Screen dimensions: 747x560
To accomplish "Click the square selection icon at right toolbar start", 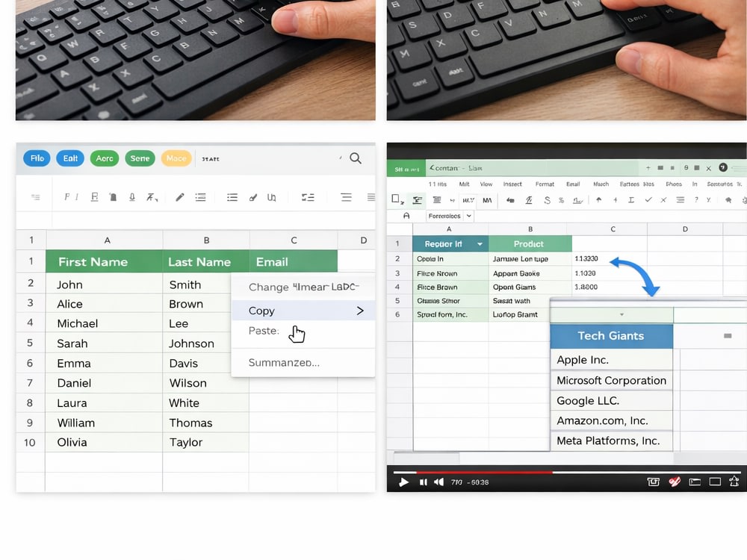I will pos(396,199).
